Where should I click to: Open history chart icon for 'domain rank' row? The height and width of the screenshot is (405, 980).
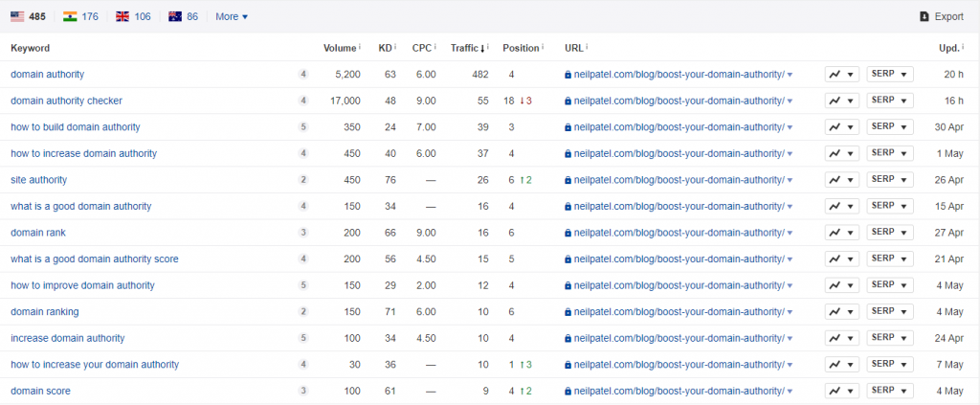coord(842,233)
